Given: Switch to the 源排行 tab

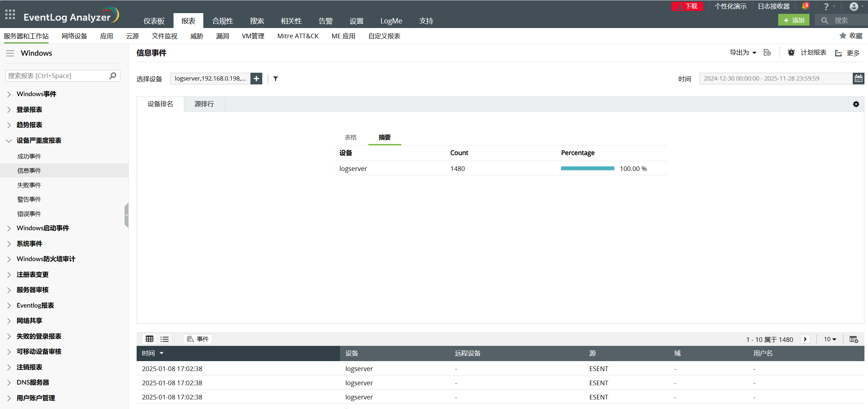Looking at the screenshot, I should pos(204,104).
